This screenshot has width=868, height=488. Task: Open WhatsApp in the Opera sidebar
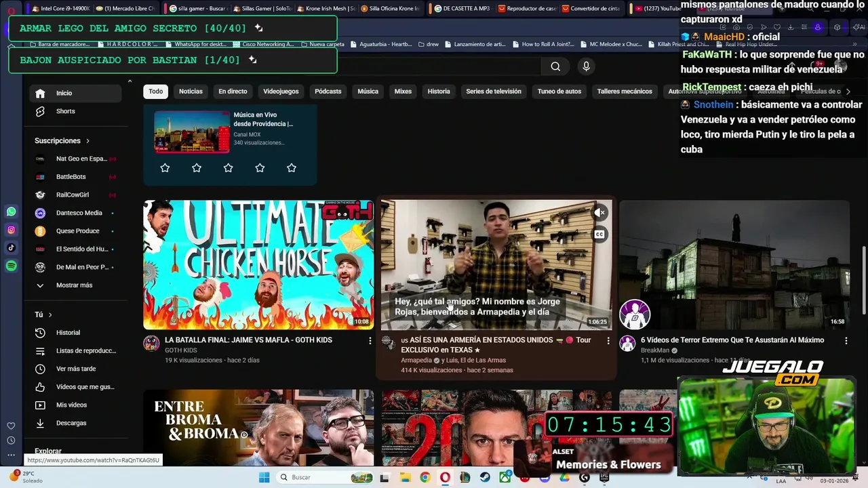click(11, 212)
